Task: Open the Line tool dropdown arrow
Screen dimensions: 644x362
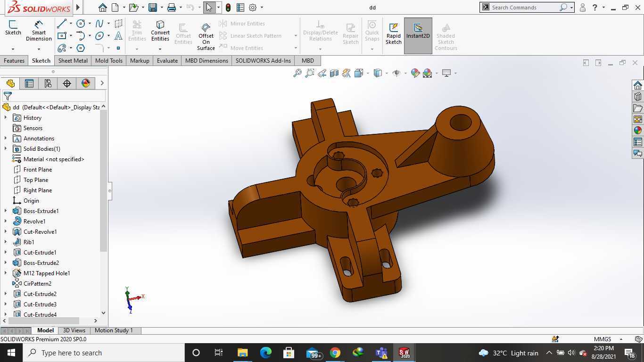Action: tap(71, 24)
